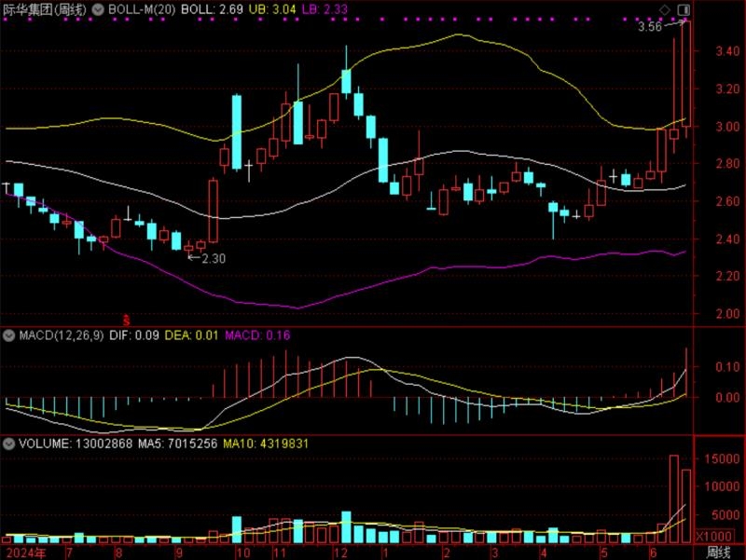Click the 0.00 MACD axis label

(727, 398)
